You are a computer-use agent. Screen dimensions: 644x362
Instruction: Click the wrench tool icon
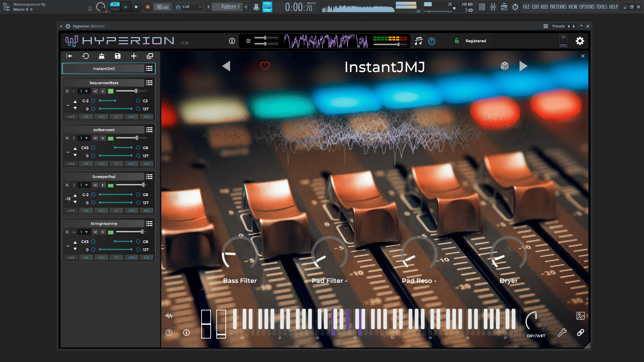(x=562, y=333)
